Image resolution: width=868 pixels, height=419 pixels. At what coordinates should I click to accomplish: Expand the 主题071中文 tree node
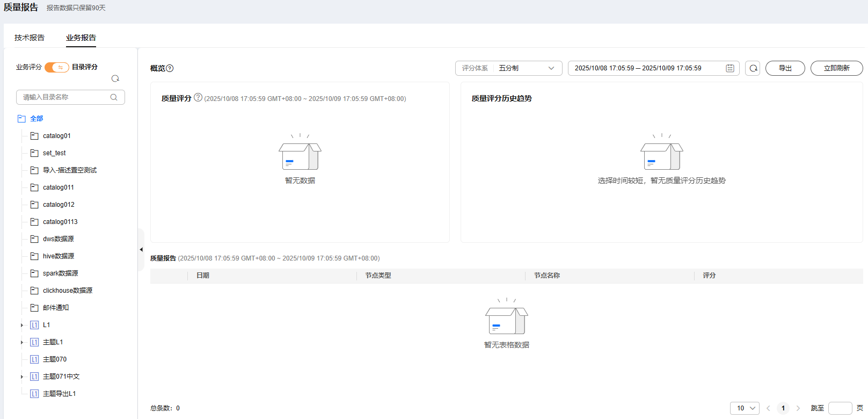[22, 377]
